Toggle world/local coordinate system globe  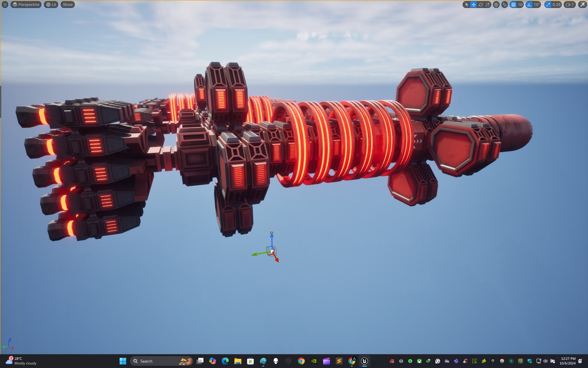[496, 4]
